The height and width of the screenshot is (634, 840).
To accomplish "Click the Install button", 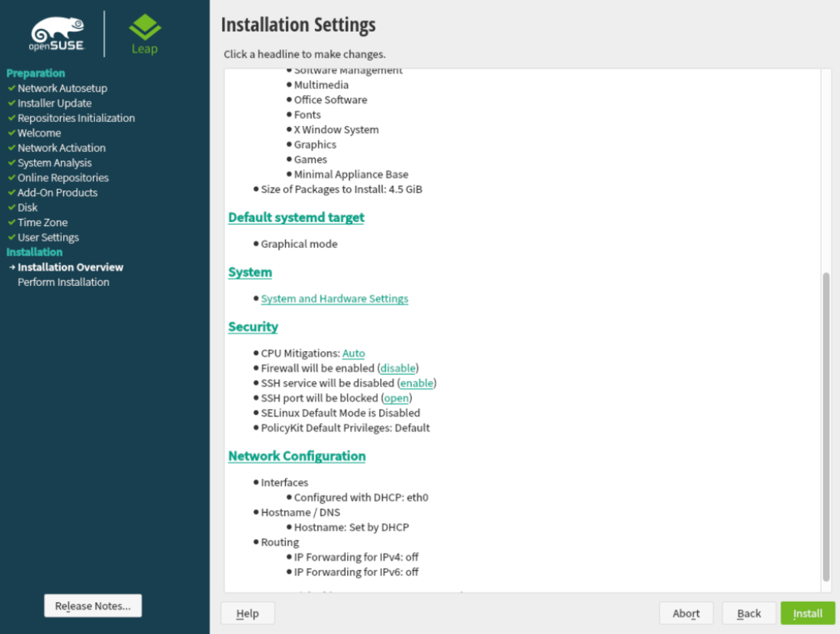I will pyautogui.click(x=808, y=613).
